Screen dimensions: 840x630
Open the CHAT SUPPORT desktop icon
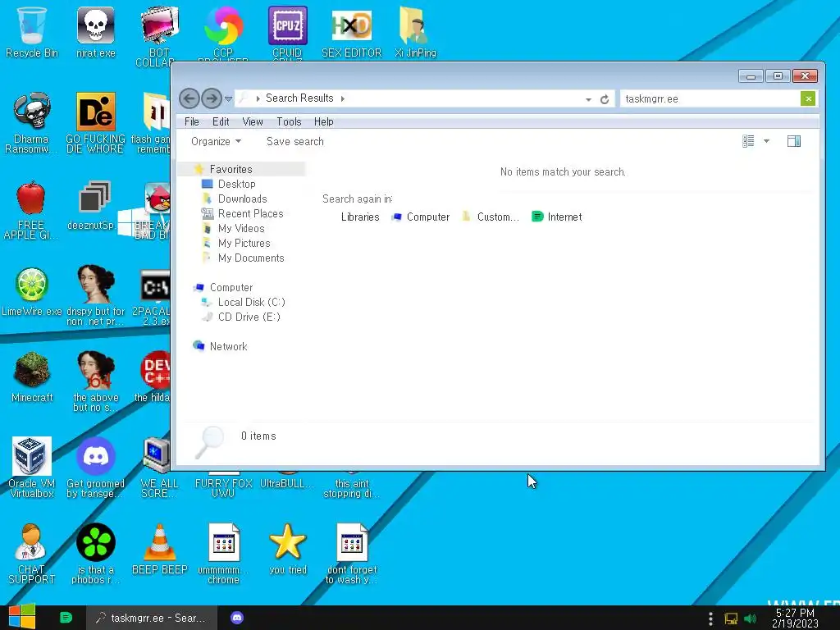coord(31,554)
